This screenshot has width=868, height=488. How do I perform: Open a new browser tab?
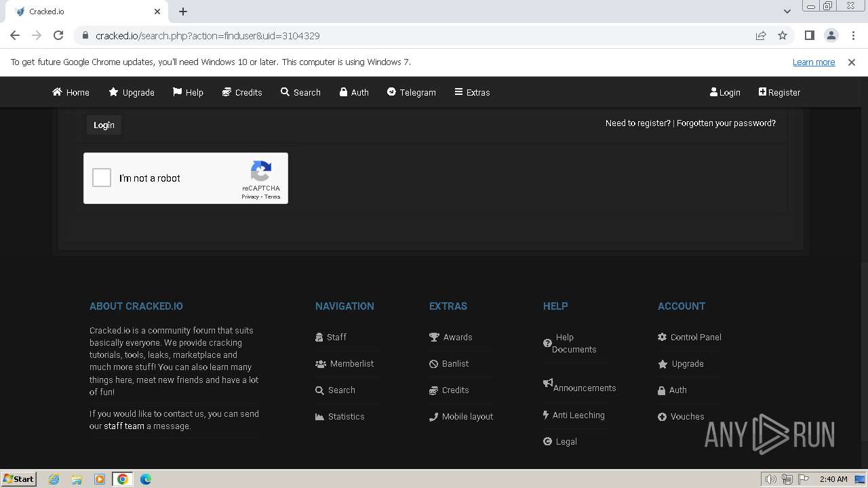tap(183, 12)
